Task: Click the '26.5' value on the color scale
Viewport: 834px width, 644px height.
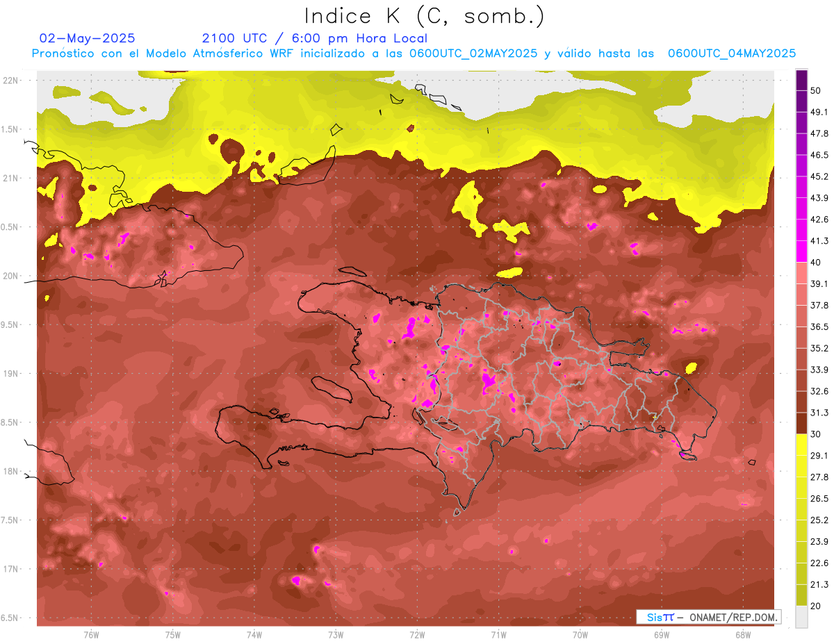Action: [819, 499]
